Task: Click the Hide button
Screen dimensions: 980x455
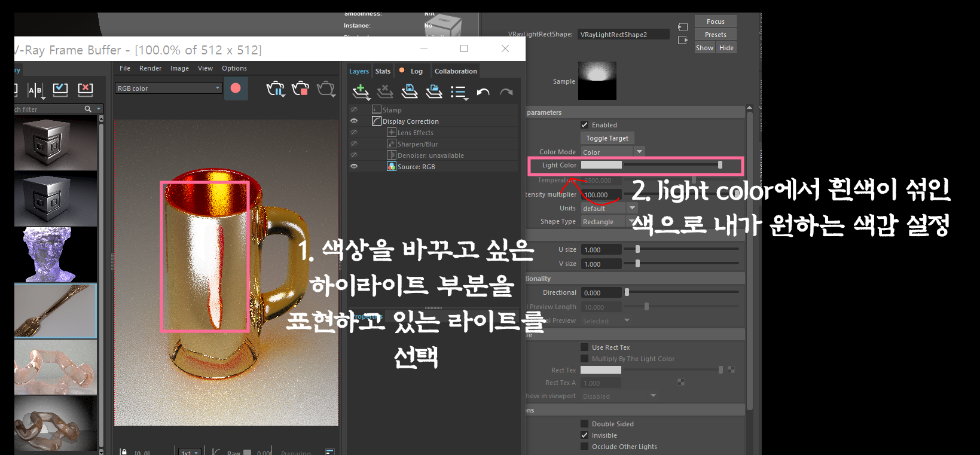Action: [x=726, y=48]
